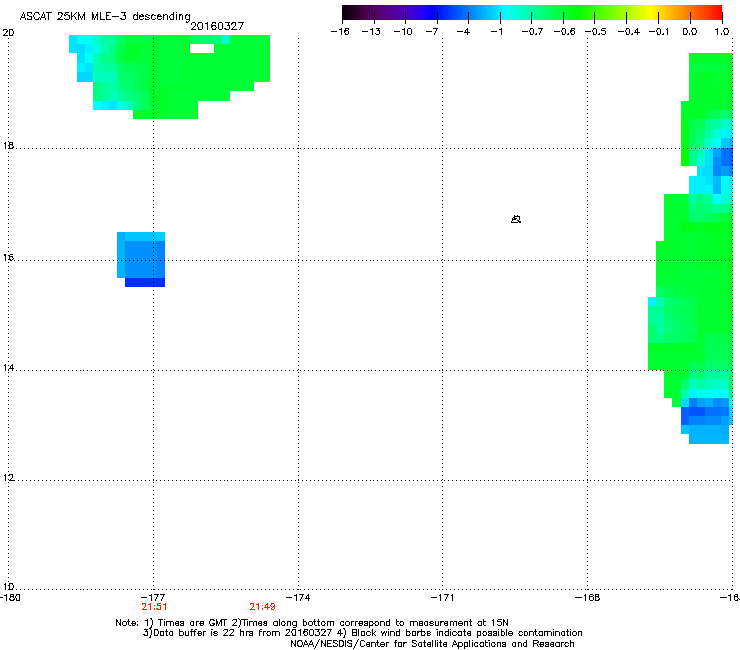Click the NOAA/NESDIS credit line
This screenshot has width=740, height=650.
(432, 644)
